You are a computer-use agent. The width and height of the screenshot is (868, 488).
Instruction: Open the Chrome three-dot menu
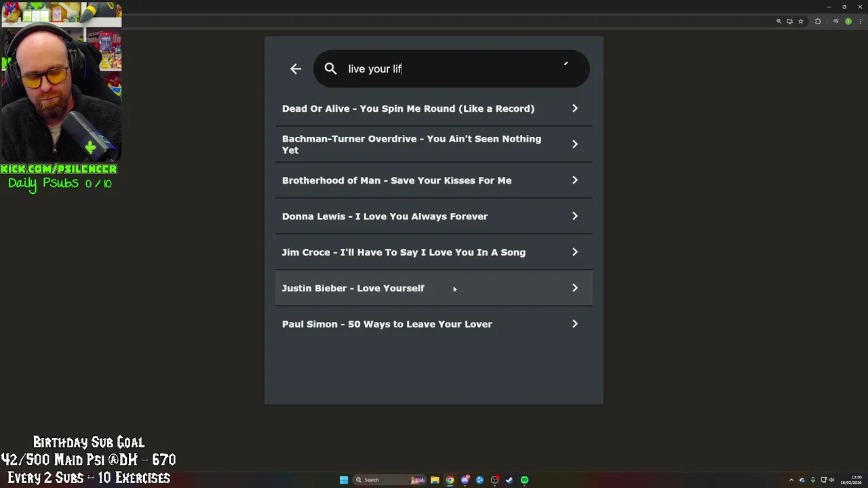861,21
